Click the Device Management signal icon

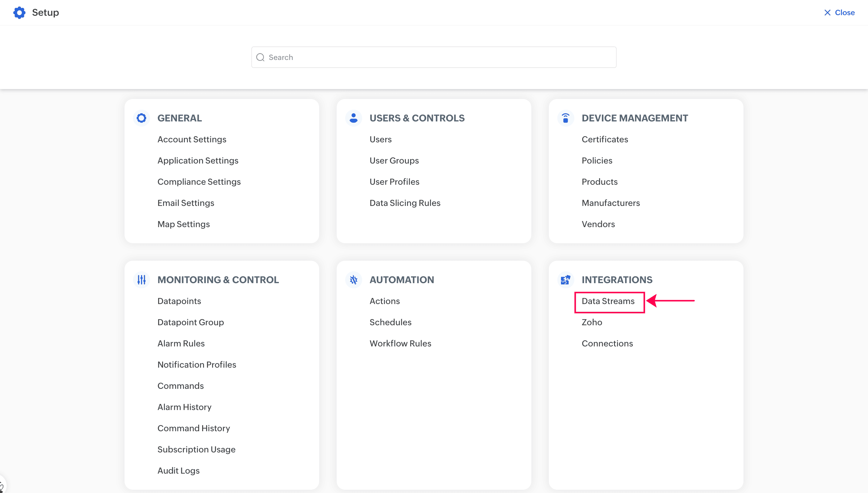tap(565, 118)
